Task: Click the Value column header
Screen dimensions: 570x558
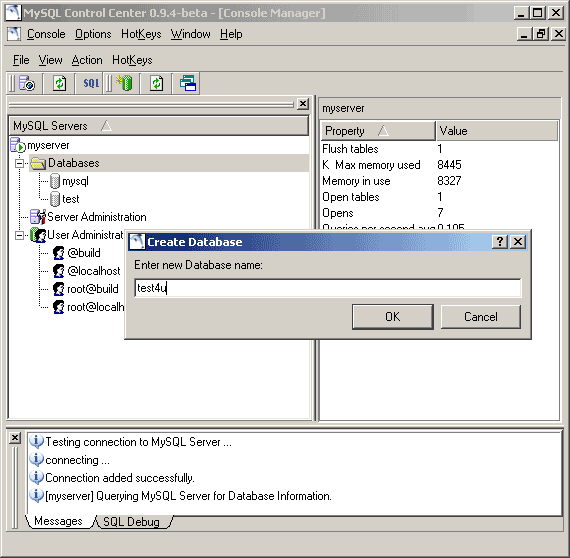Action: click(497, 131)
